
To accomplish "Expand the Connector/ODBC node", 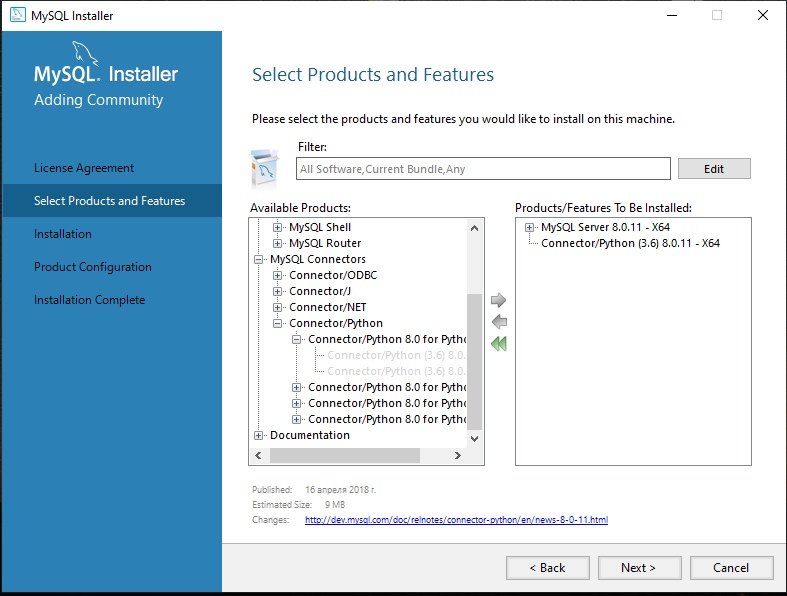I will coord(277,276).
